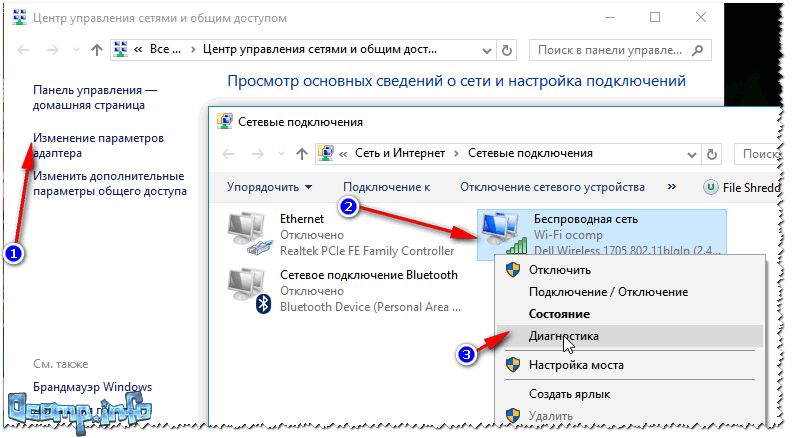This screenshot has width=793, height=438.
Task: Click the File Shredder toolbar icon
Action: coord(711,188)
